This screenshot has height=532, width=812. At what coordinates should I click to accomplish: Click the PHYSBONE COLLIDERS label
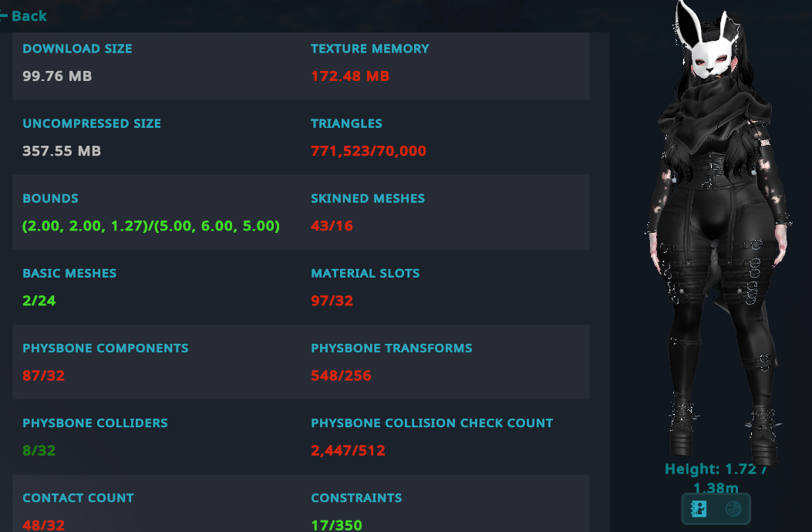[95, 423]
